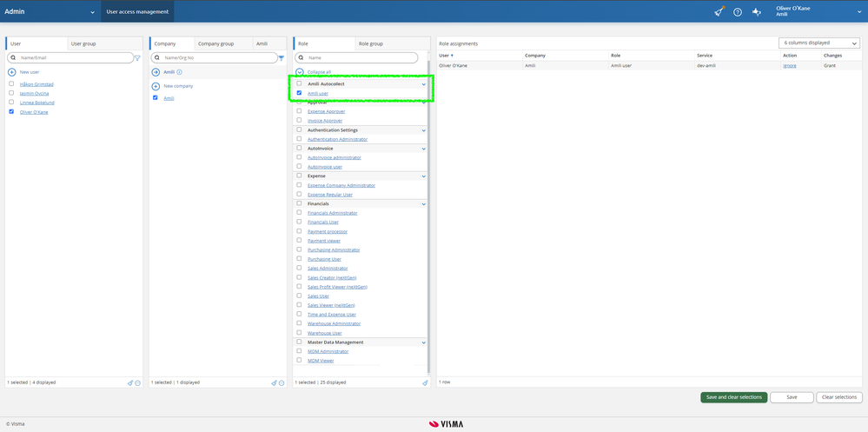Collapse the Expense group chevron

(424, 176)
